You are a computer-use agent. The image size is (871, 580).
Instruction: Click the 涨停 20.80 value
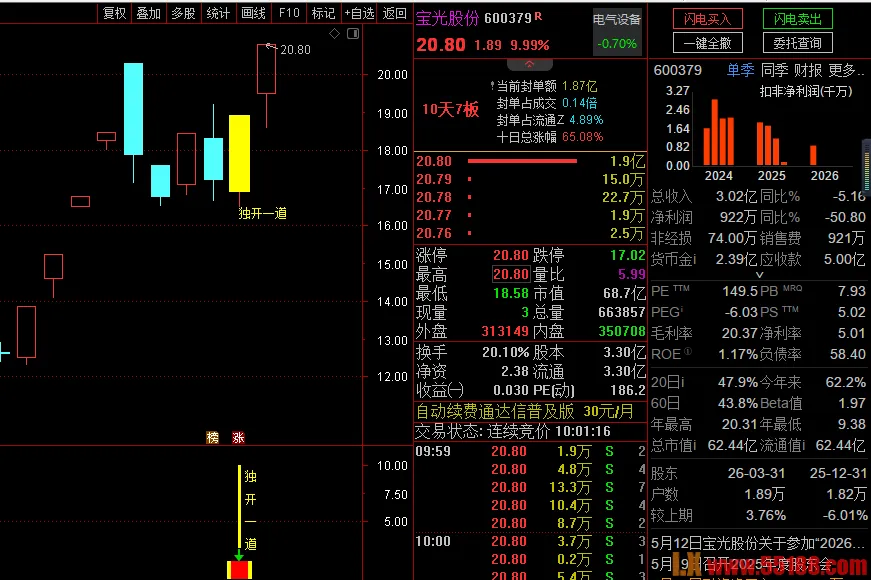click(510, 255)
